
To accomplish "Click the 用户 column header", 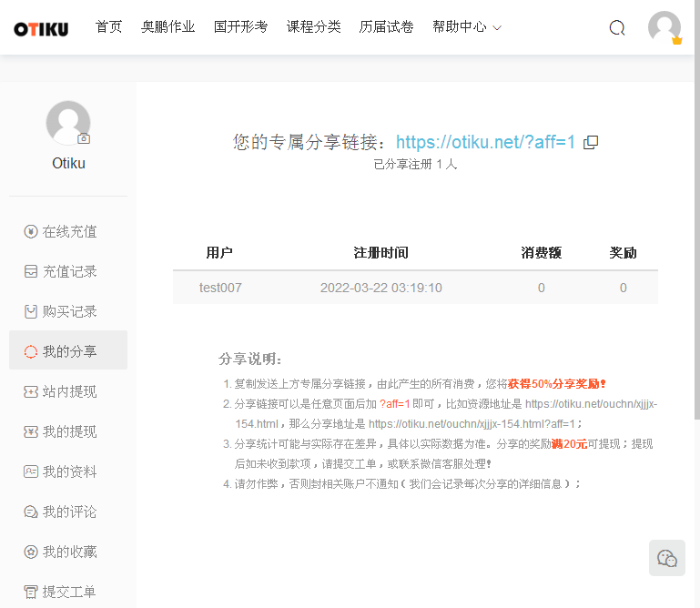I will click(219, 253).
